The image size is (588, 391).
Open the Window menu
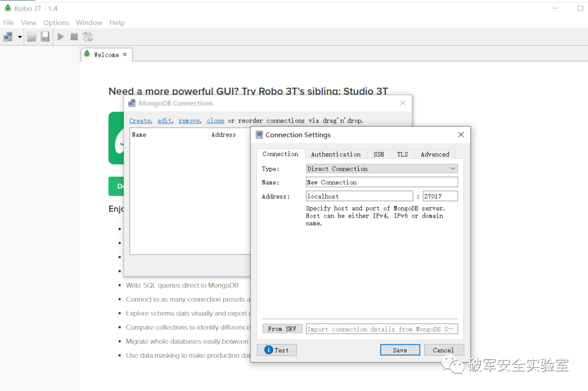coord(89,22)
